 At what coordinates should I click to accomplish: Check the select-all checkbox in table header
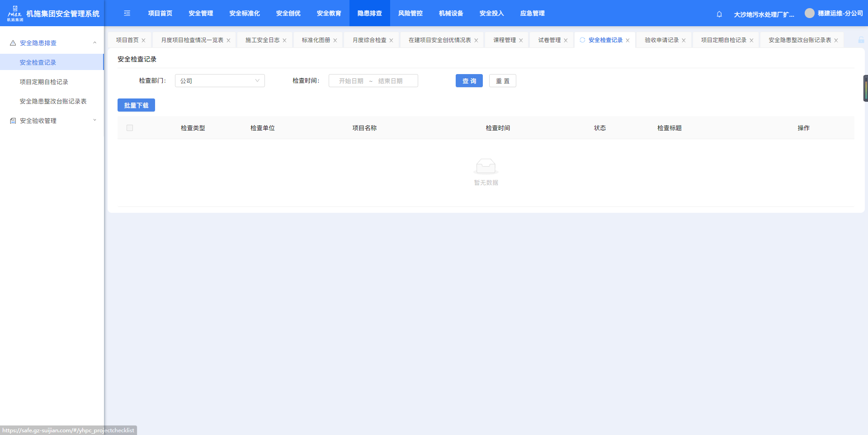(130, 128)
